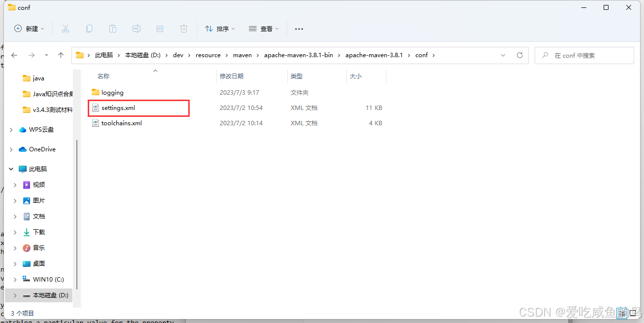Open java folder in navigation pane
This screenshot has height=323, width=644.
(x=38, y=78)
